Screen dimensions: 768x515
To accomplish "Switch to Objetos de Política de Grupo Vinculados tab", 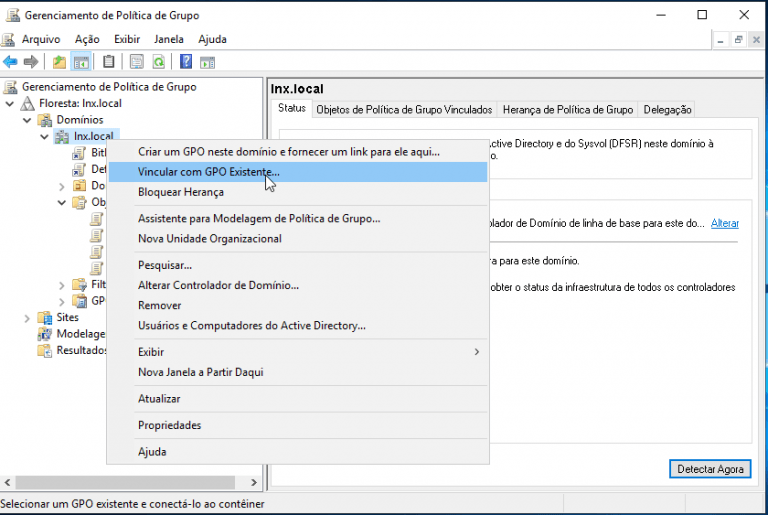I will 404,110.
